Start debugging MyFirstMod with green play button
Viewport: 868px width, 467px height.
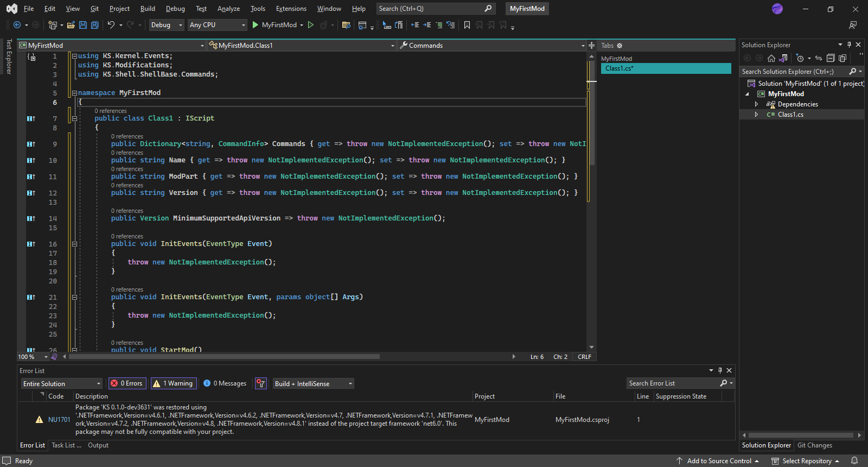(256, 25)
